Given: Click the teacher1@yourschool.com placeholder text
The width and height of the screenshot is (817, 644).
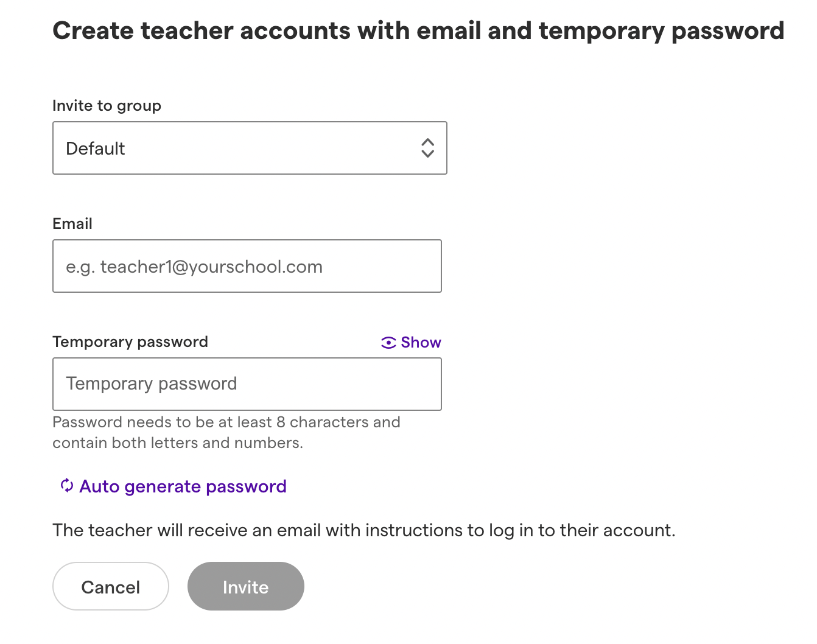Looking at the screenshot, I should (x=211, y=267).
